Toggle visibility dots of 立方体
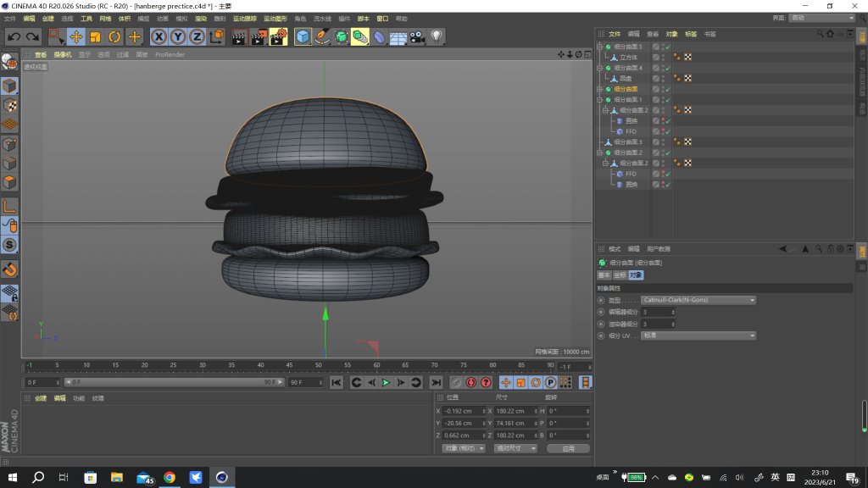 pos(663,58)
